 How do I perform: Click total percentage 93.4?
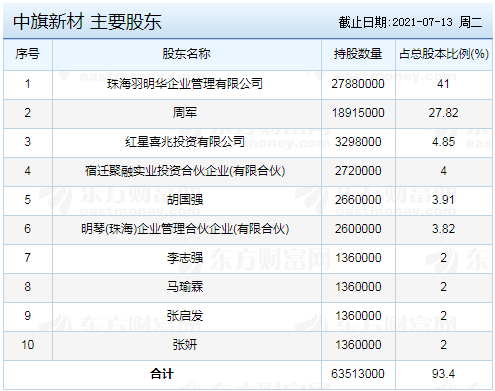pos(443,374)
